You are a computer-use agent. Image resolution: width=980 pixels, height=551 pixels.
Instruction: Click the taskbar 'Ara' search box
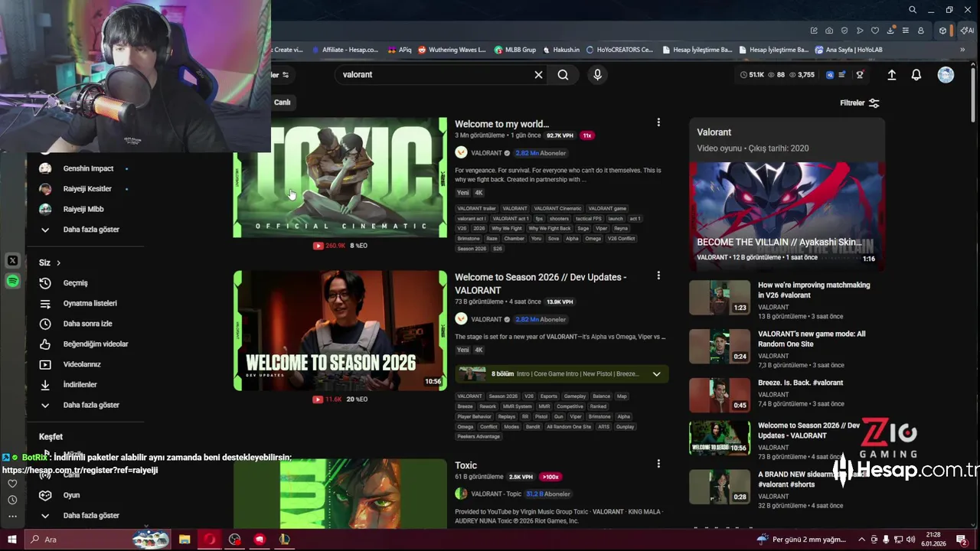click(97, 540)
